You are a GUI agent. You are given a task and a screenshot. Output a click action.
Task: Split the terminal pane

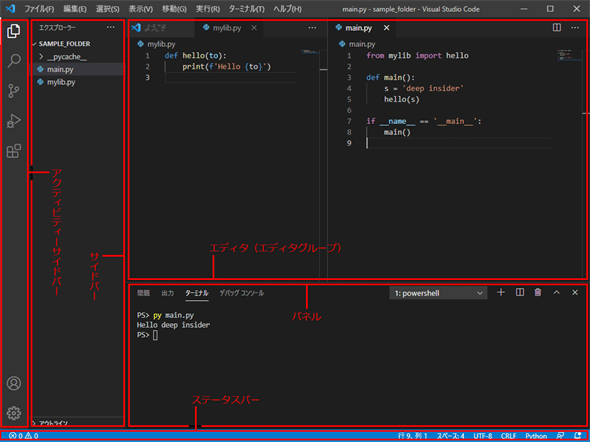click(520, 292)
